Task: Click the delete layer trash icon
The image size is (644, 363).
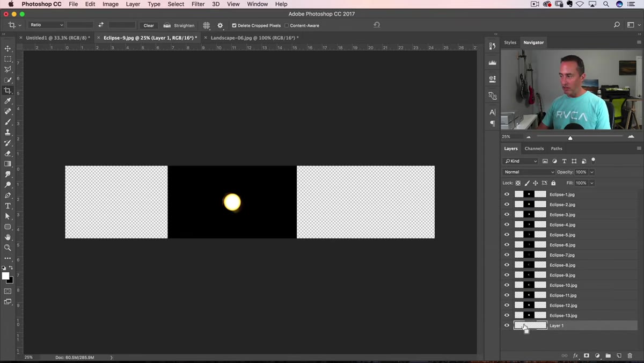Action: point(630,355)
